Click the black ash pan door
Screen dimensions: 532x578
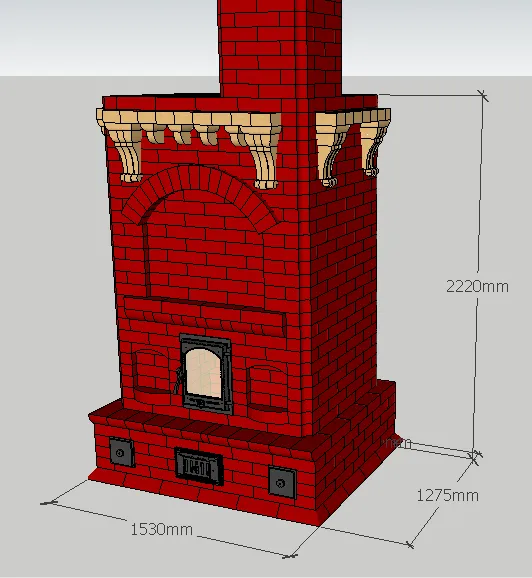pos(199,466)
